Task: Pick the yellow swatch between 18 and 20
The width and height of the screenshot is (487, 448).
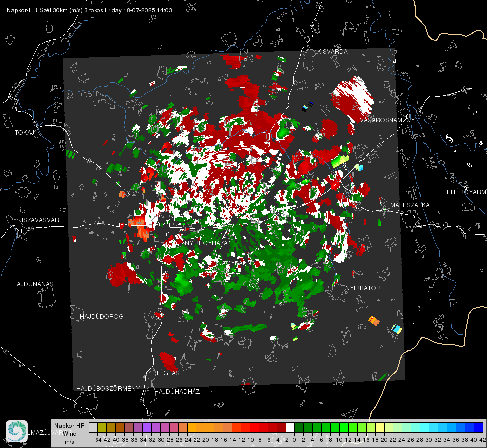Action: pos(380,428)
